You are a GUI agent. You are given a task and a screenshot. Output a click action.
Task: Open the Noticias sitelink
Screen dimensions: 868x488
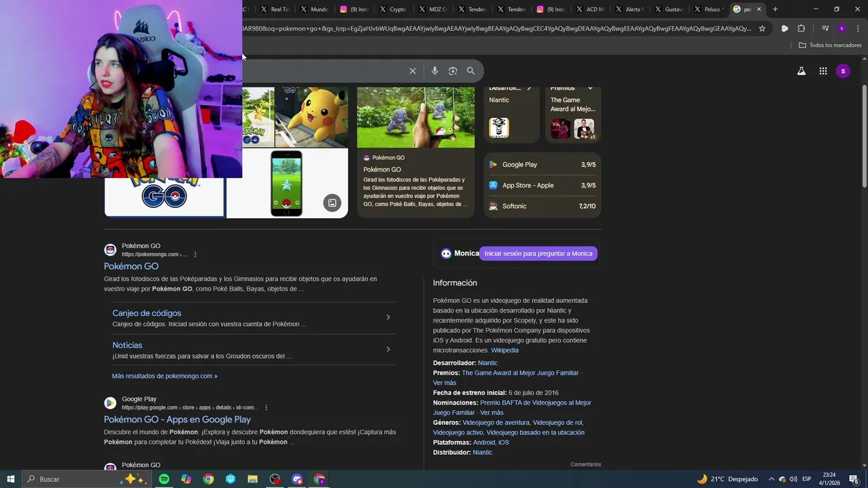[x=127, y=345]
